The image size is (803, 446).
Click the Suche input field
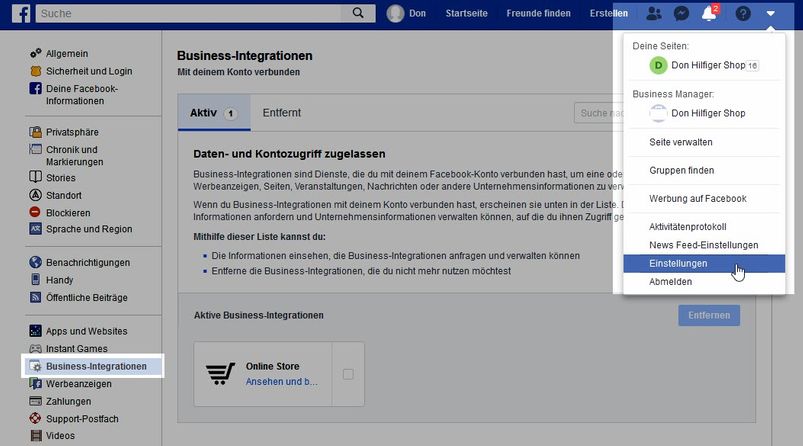(x=188, y=13)
